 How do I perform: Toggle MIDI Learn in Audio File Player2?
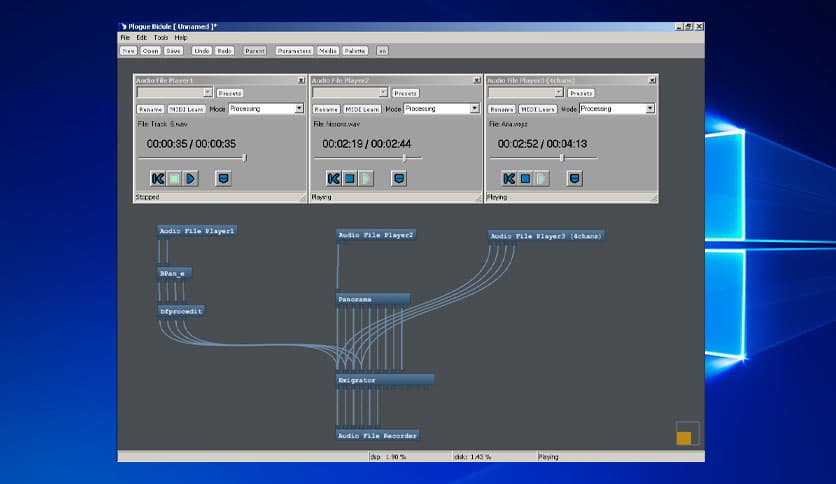click(x=362, y=109)
